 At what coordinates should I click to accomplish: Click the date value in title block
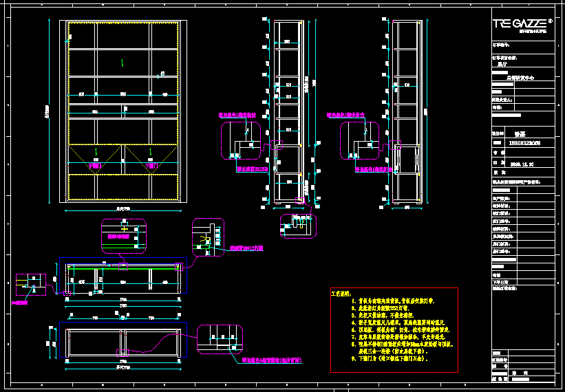[522, 164]
